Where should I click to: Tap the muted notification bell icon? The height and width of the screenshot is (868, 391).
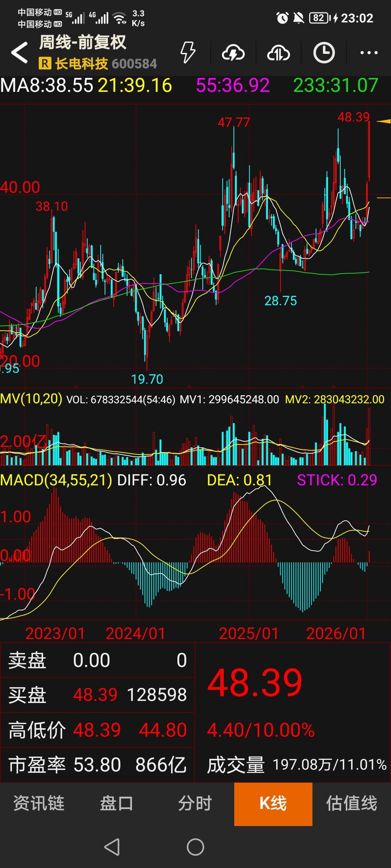click(299, 18)
